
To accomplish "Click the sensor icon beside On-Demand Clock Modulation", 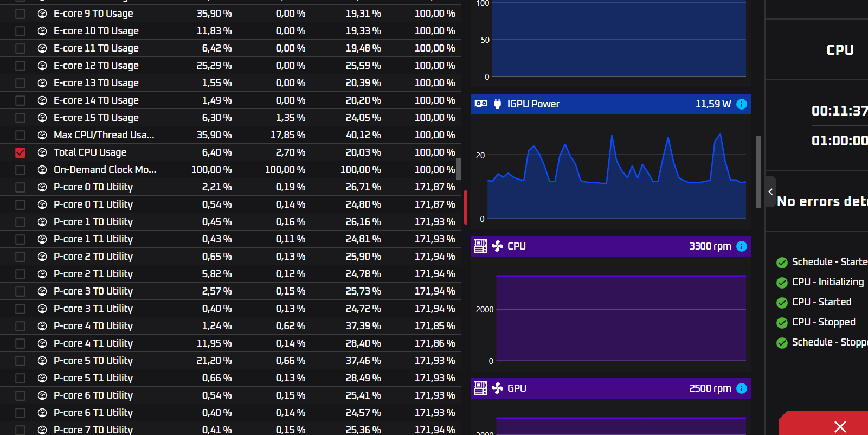I will pos(42,170).
